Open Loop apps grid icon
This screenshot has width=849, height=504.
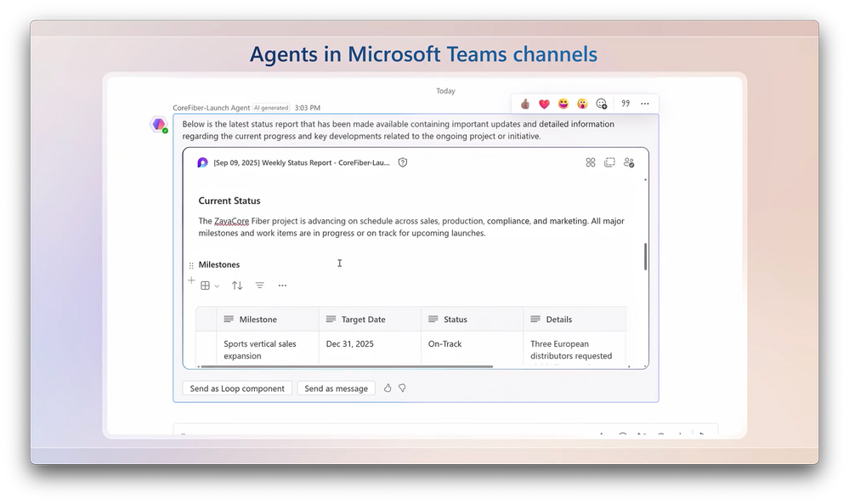pos(590,162)
